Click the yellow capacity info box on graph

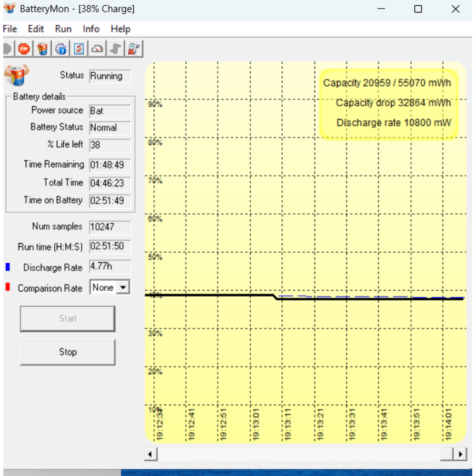coord(388,104)
